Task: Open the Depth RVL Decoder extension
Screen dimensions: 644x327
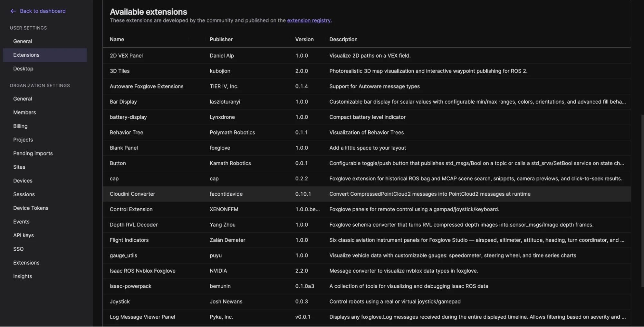Action: coord(367,225)
